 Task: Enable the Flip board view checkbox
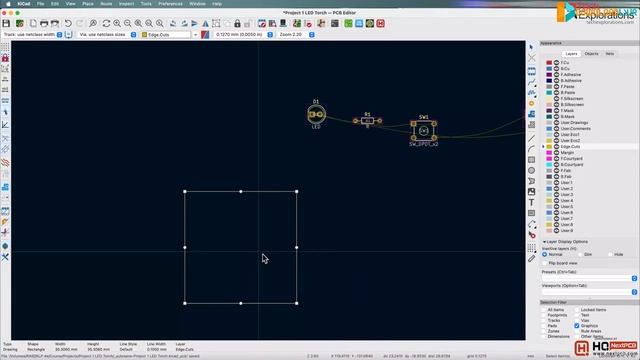(544, 263)
